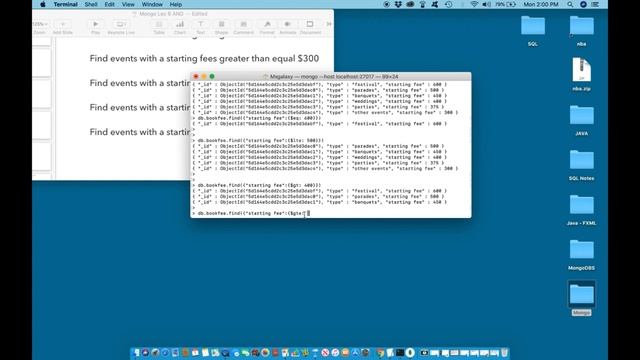
Task: Open Spotlight search magnifier
Action: [570, 4]
